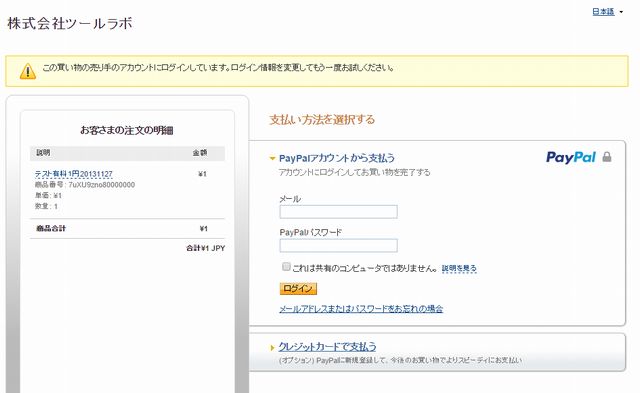Collapse the PayPalアカウントから支払う section arrow
The image size is (640, 393).
(272, 158)
